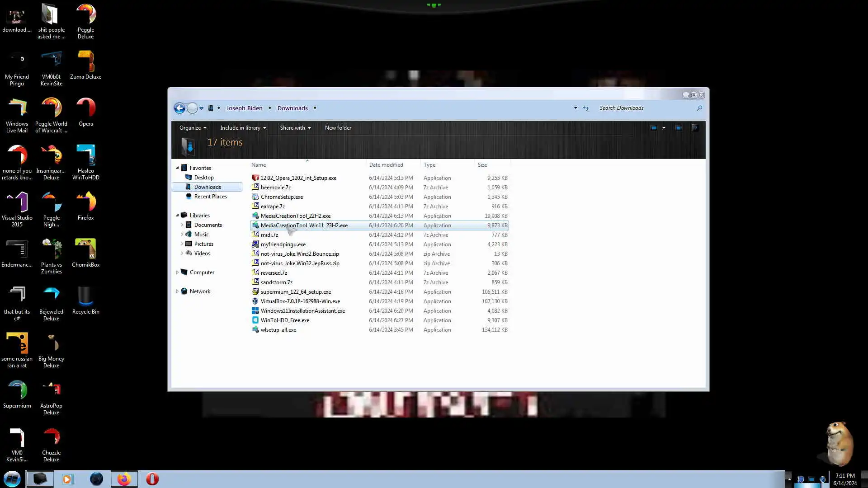This screenshot has height=488, width=868.
Task: Toggle the preview pane icon
Action: [x=679, y=128]
